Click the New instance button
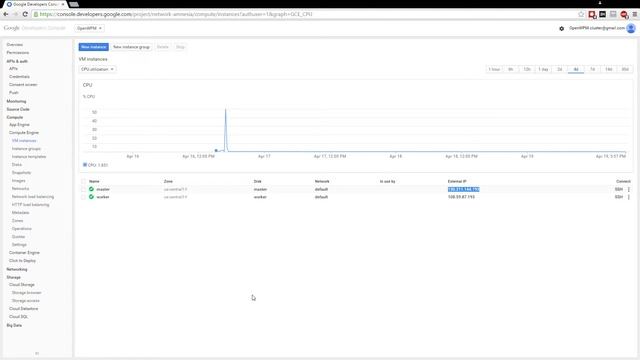The width and height of the screenshot is (640, 360). [93, 47]
